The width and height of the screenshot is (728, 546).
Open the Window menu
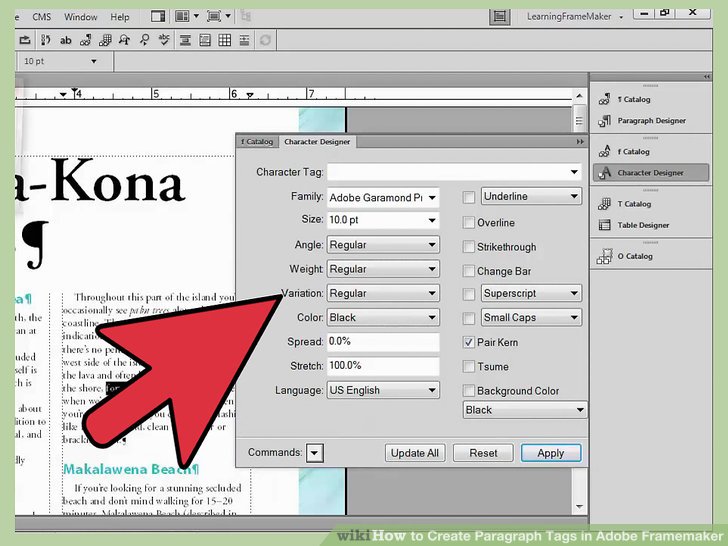click(x=81, y=17)
